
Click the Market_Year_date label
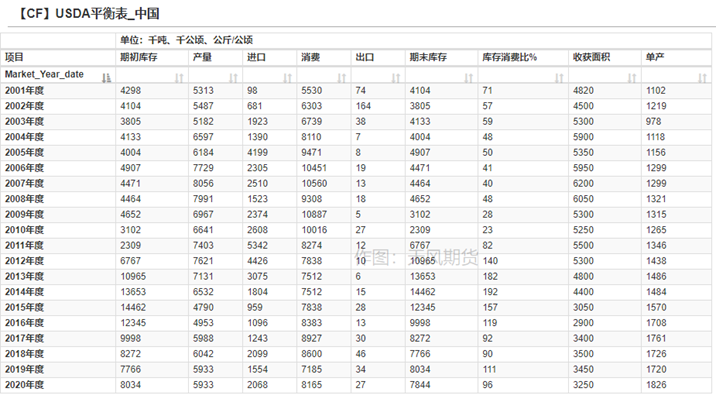click(44, 74)
